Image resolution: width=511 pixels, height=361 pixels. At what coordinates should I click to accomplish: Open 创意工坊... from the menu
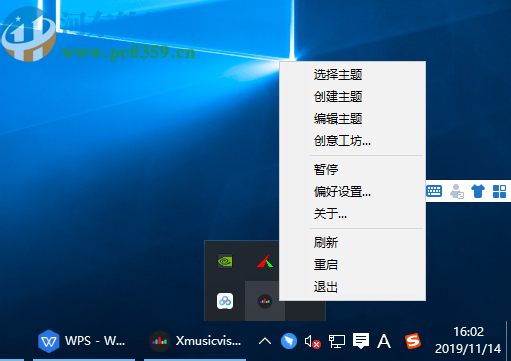click(352, 141)
